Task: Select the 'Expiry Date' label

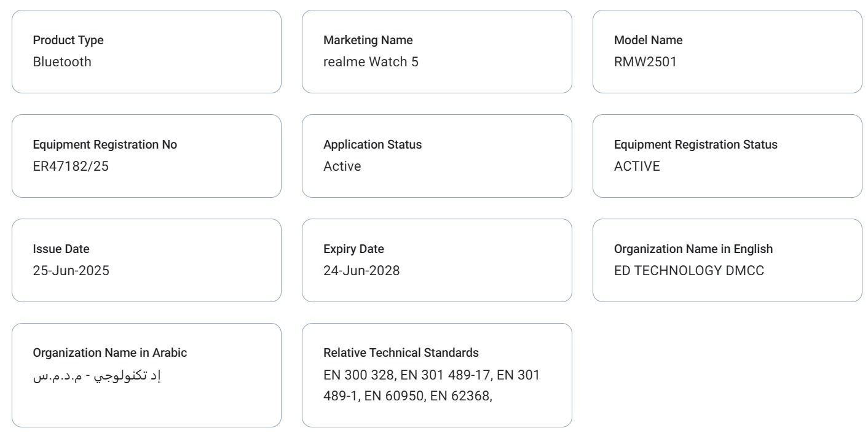Action: [x=354, y=249]
